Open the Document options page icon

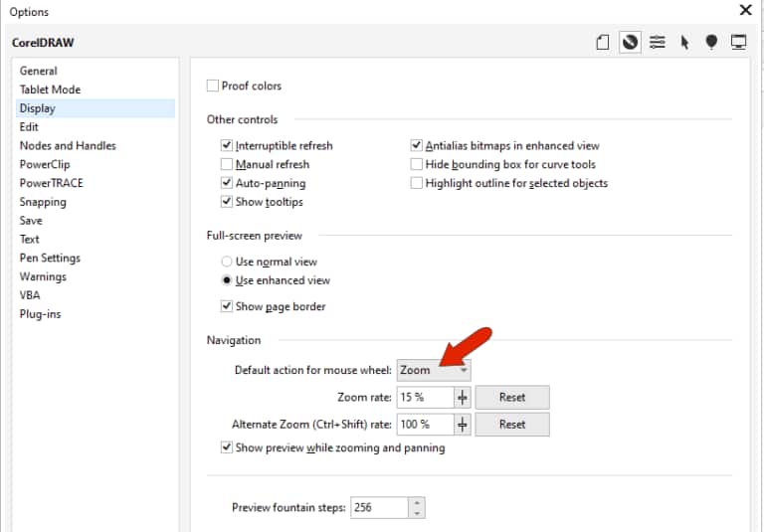tap(601, 42)
